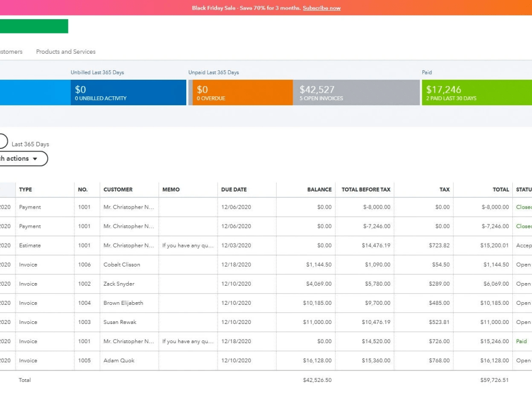Click the $59,726.51 grand total

coord(494,380)
